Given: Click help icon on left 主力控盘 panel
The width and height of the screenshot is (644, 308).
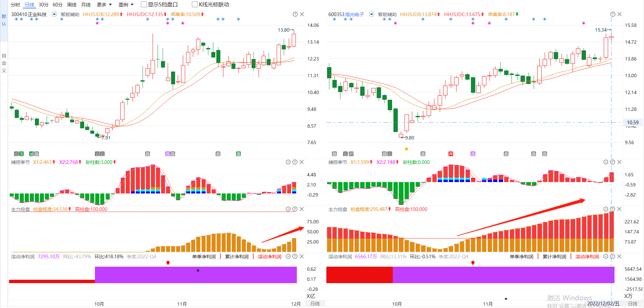Looking at the screenshot, I should point(295,209).
